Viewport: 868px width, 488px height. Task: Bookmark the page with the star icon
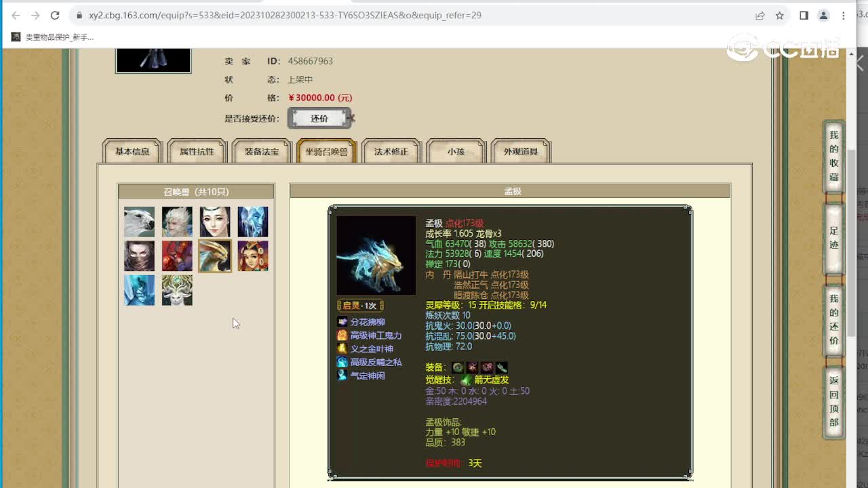[x=780, y=15]
